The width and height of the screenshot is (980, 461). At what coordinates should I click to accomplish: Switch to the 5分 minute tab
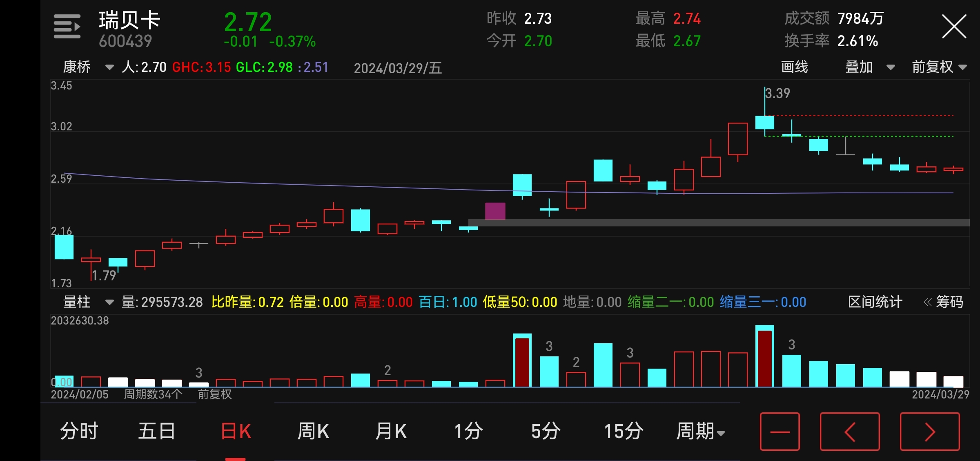click(x=546, y=432)
